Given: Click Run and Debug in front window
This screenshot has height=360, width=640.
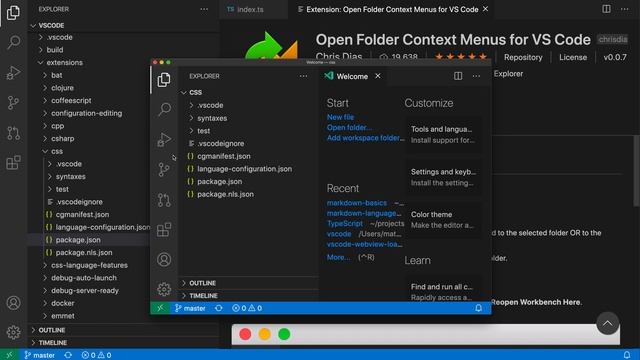Looking at the screenshot, I should tap(164, 140).
